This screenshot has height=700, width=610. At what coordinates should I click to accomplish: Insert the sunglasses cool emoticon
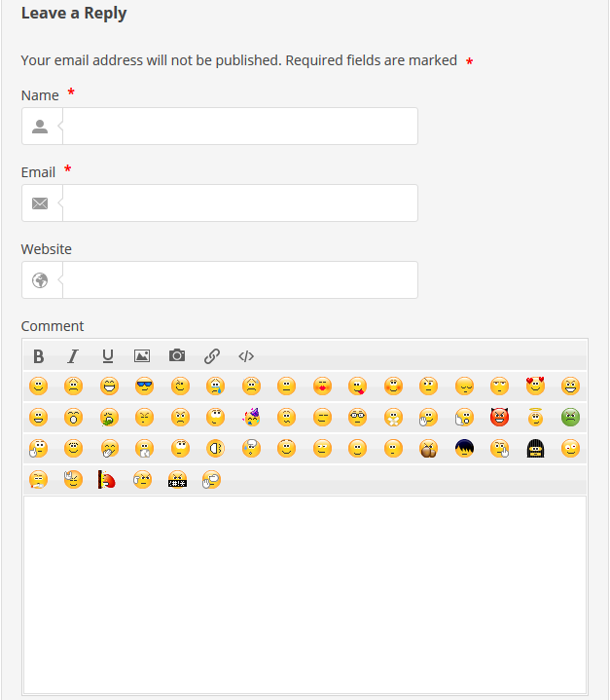pyautogui.click(x=144, y=387)
